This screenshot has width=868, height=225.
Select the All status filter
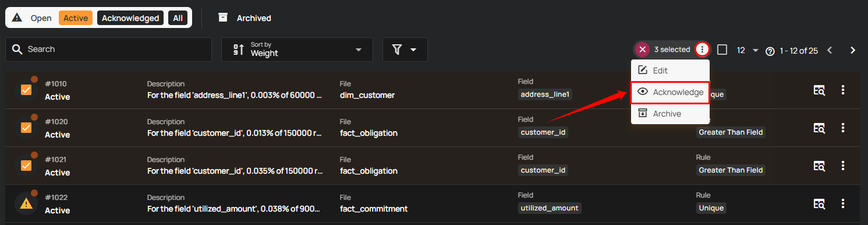(x=178, y=18)
